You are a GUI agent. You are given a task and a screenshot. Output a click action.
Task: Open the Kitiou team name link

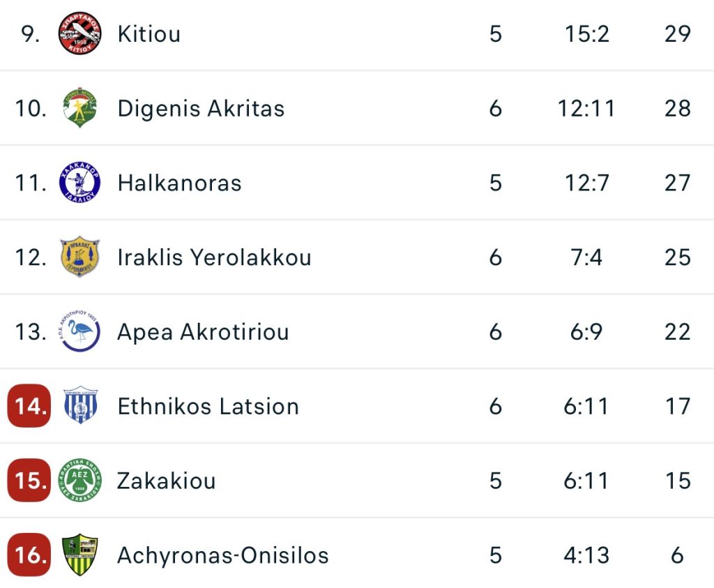pos(149,33)
